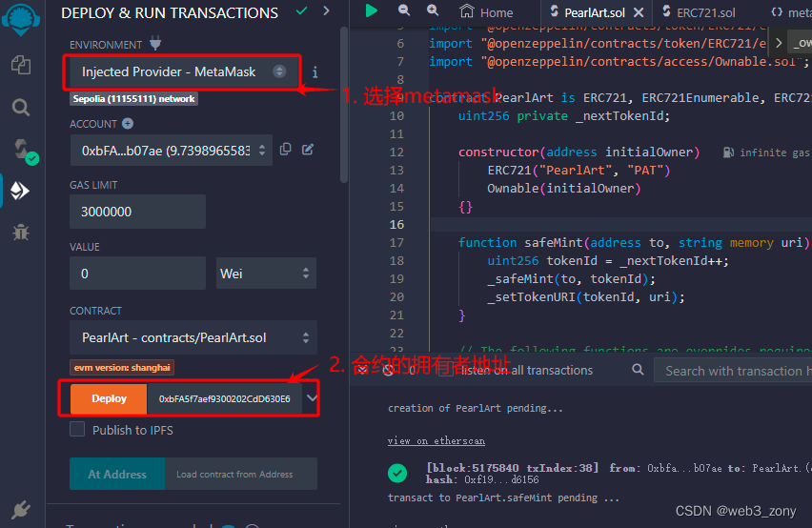
Task: Click the Search with transaction hash field
Action: (x=733, y=371)
